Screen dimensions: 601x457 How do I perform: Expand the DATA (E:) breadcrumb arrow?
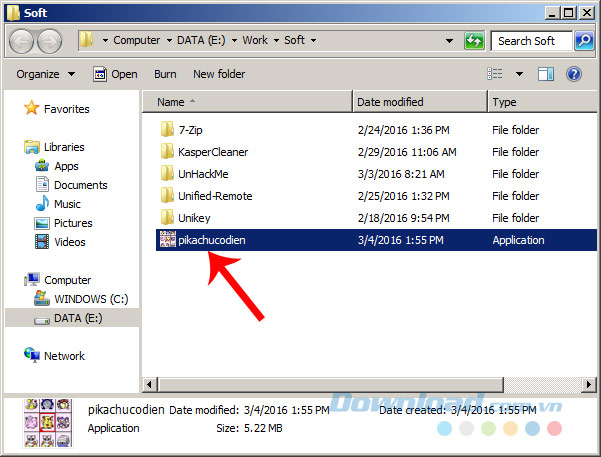click(234, 40)
